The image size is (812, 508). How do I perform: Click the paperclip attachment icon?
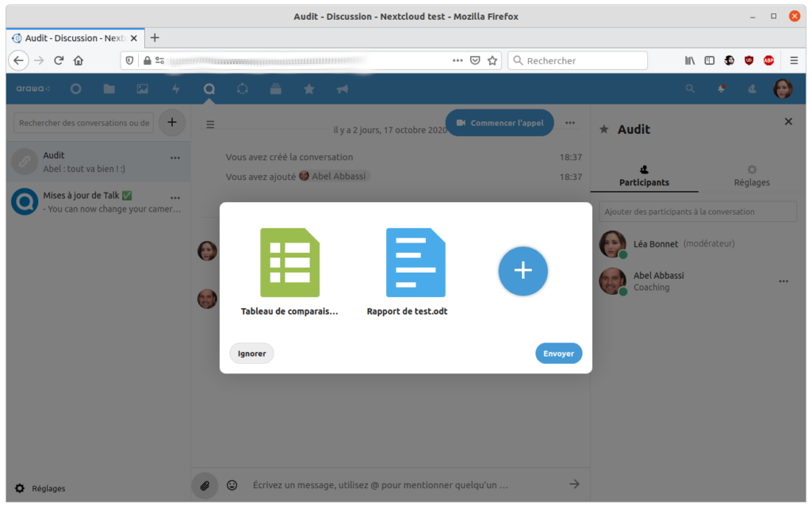click(205, 485)
